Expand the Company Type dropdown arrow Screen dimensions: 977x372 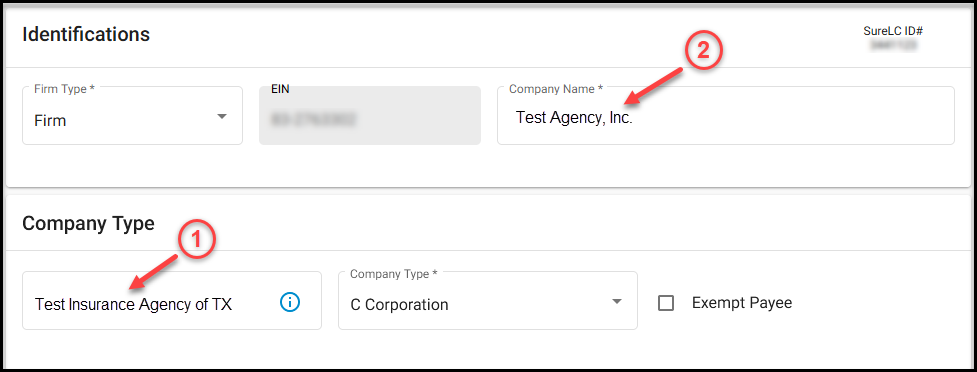[616, 302]
